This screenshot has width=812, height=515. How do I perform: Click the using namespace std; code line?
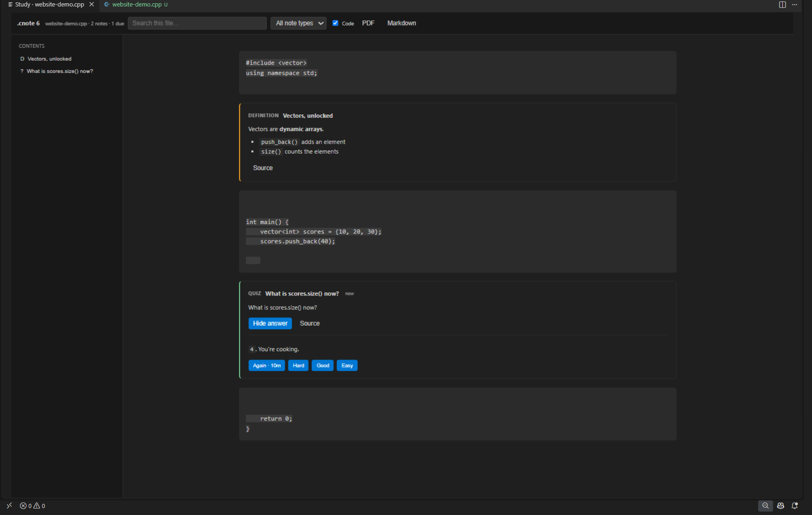tap(282, 73)
